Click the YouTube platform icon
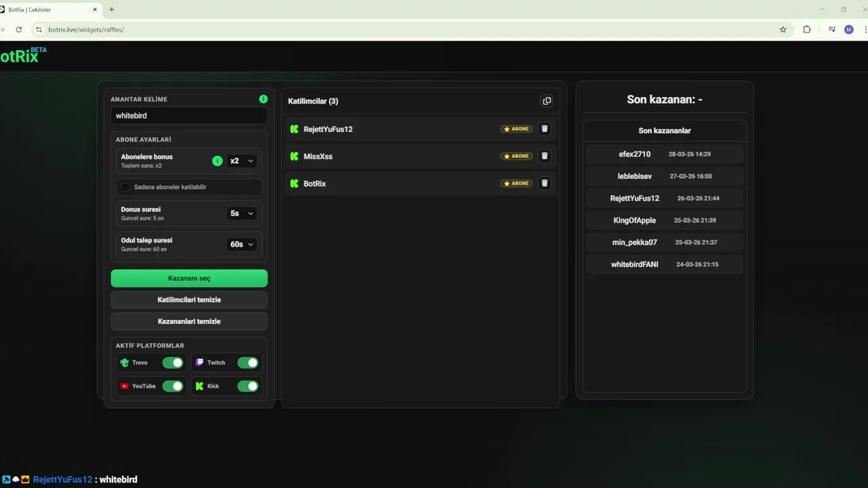This screenshot has height=488, width=868. point(124,386)
